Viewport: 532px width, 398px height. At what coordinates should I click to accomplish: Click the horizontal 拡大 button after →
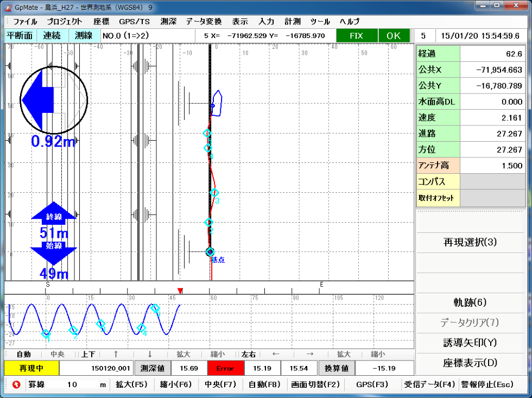[344, 354]
